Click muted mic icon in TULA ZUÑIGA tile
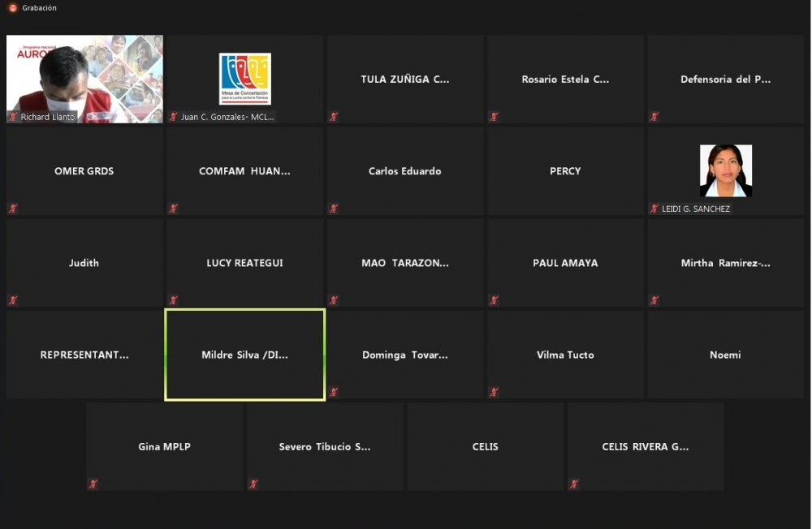Screen dimensions: 812x529 point(333,117)
